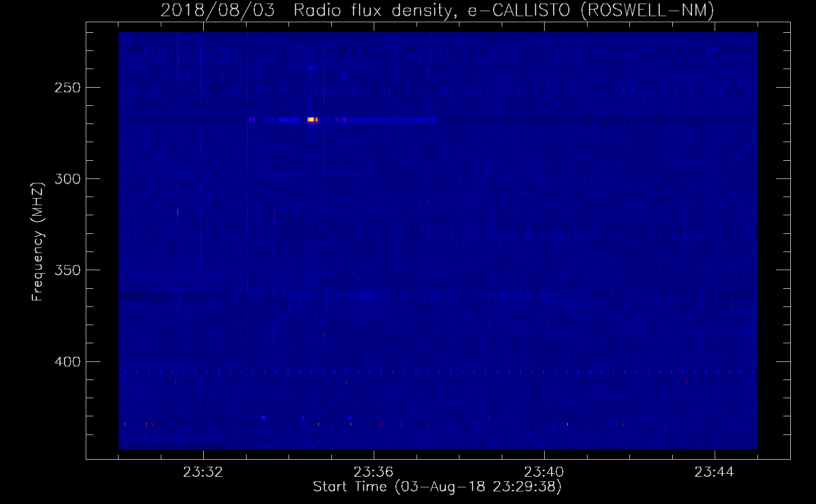Click the 350 frequency tick label
This screenshot has width=816, height=504.
[68, 270]
